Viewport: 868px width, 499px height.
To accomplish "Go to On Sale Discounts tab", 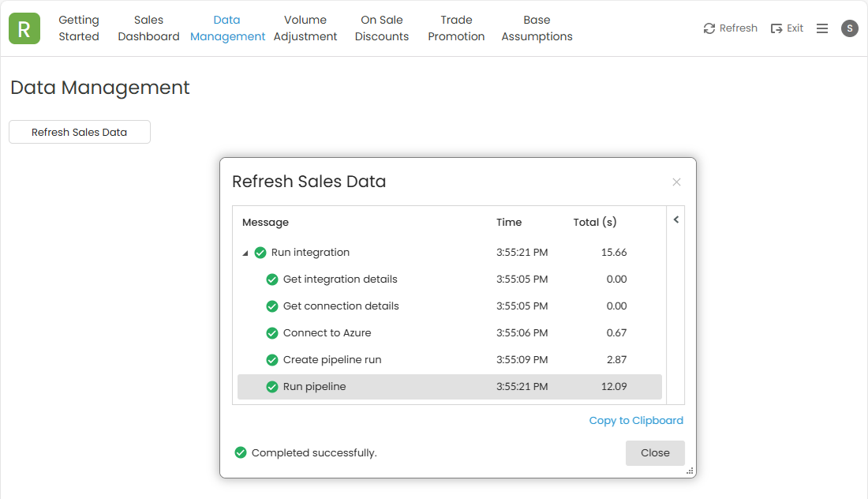I will point(382,28).
